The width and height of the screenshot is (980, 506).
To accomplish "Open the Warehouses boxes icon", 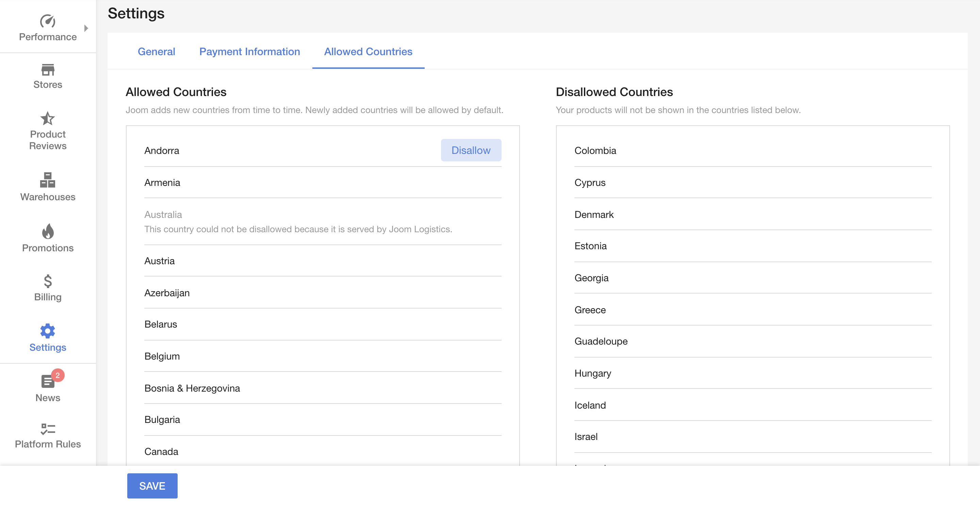I will pos(48,180).
